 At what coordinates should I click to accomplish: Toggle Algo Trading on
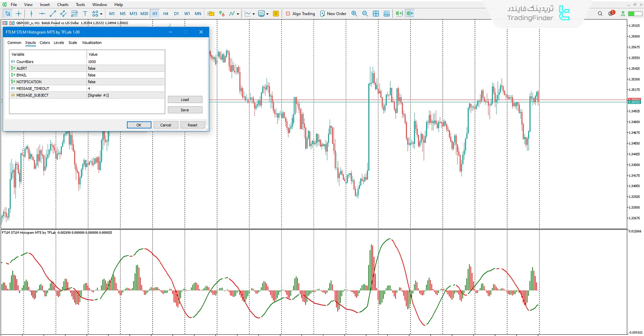[x=300, y=13]
